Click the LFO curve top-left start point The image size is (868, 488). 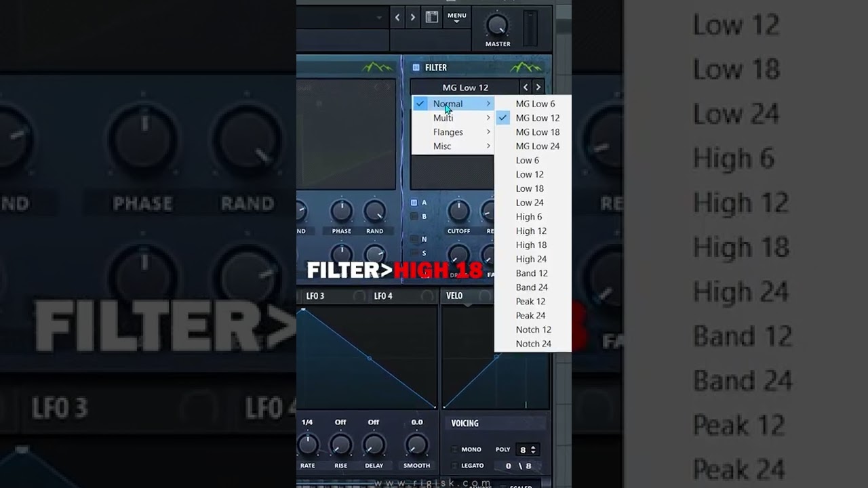(303, 310)
